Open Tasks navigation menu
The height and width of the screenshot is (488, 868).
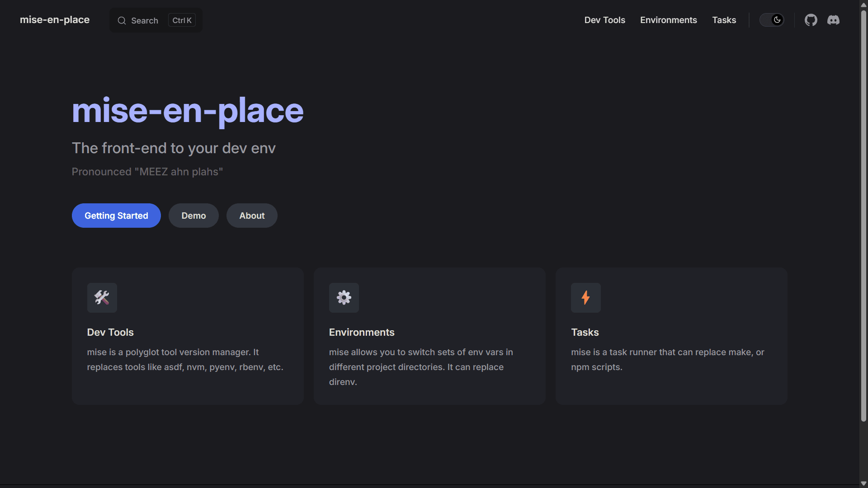[x=724, y=20]
